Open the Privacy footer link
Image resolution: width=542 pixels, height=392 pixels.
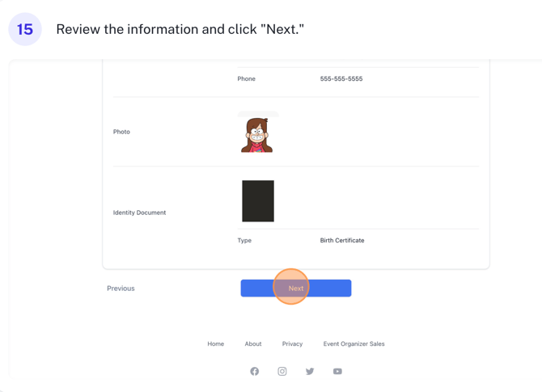[x=292, y=344]
